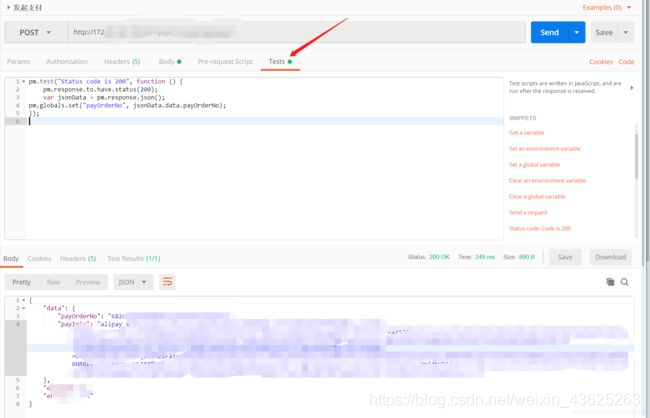Open the Save button dropdown arrow
This screenshot has width=650, height=418.
[x=626, y=32]
